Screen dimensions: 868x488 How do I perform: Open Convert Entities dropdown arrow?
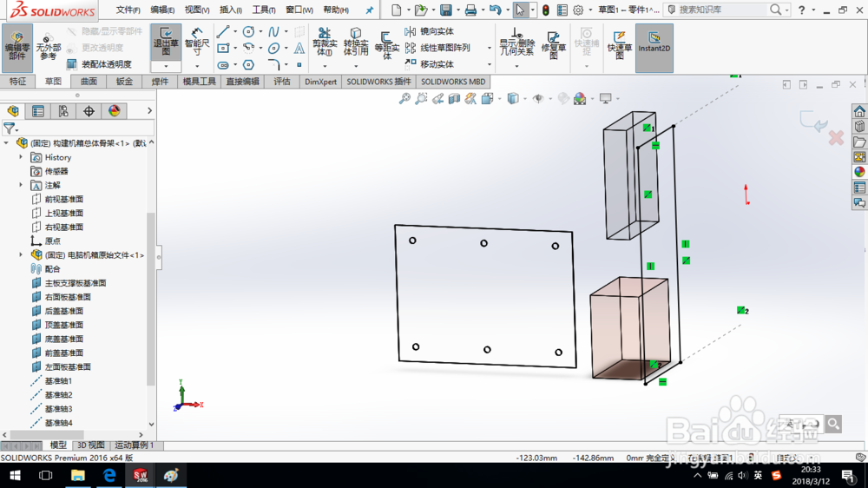pyautogui.click(x=356, y=67)
